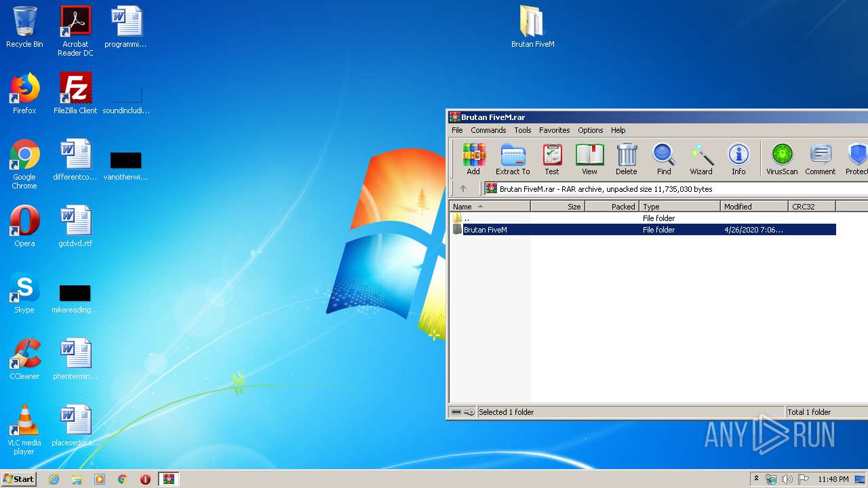Select the differentco... Word document

point(75,160)
